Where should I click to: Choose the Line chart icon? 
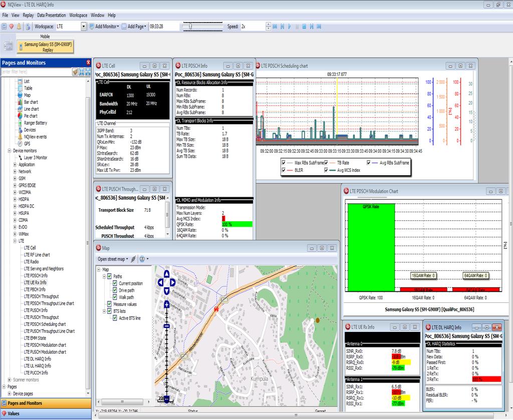click(x=20, y=109)
